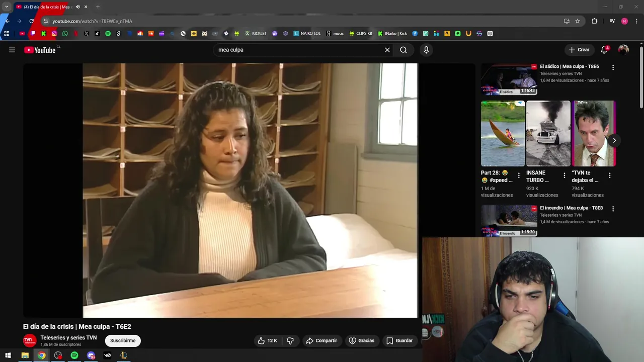The image size is (644, 362).
Task: Open media controls icon in toolbar
Action: coord(612,21)
